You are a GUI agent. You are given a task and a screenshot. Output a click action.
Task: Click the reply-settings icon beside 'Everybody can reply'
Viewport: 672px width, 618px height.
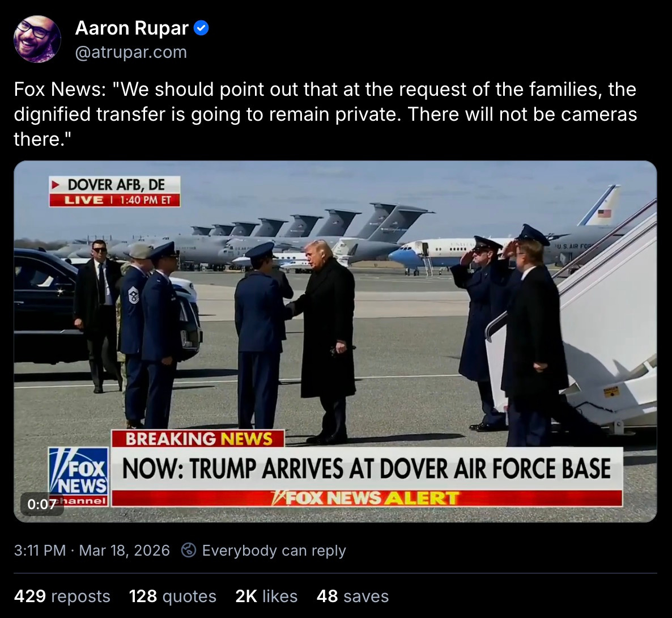point(189,550)
